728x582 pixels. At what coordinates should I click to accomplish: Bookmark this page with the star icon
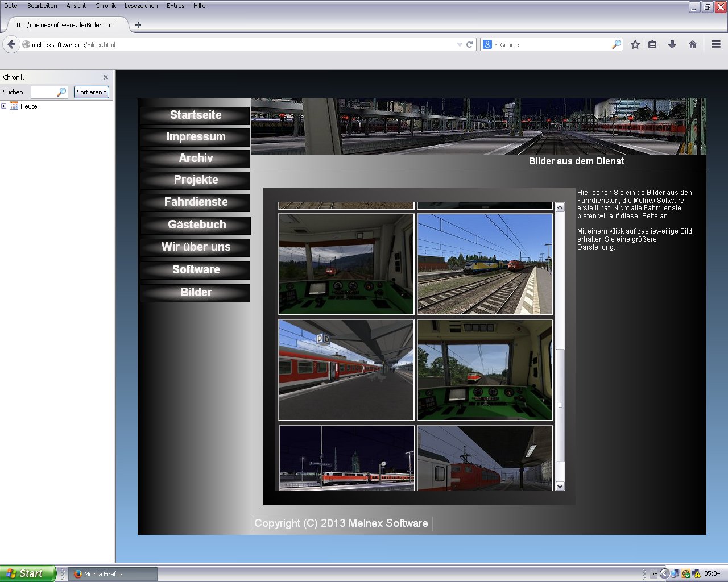[635, 44]
